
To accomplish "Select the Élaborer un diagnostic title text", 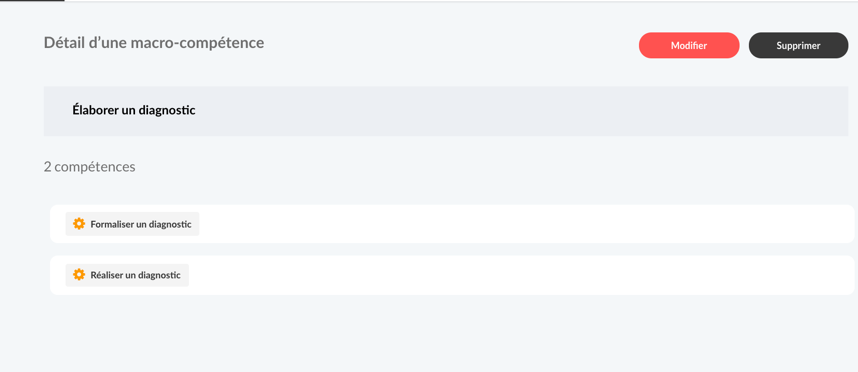I will click(x=134, y=110).
